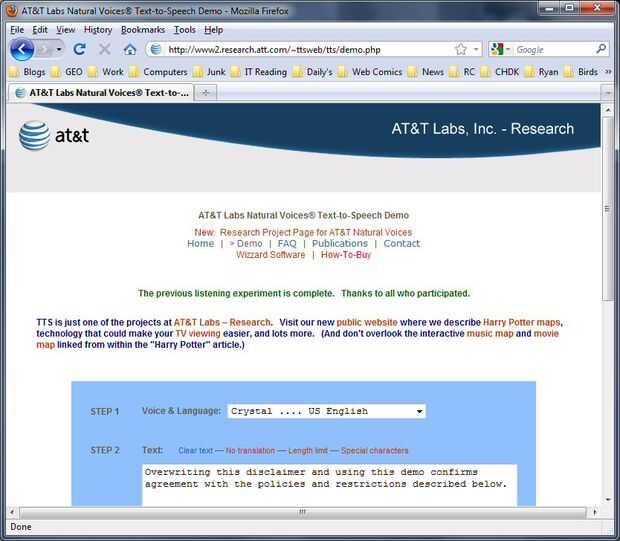Open the Wizzard Software link
This screenshot has width=620, height=541.
click(x=270, y=255)
